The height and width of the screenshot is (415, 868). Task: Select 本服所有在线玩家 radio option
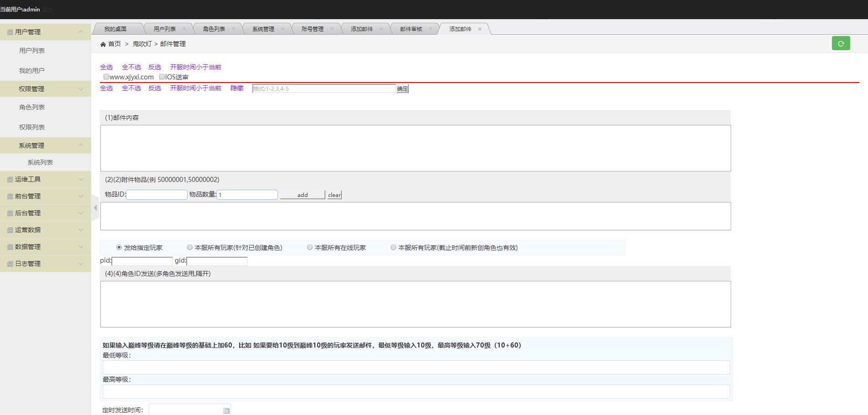310,248
